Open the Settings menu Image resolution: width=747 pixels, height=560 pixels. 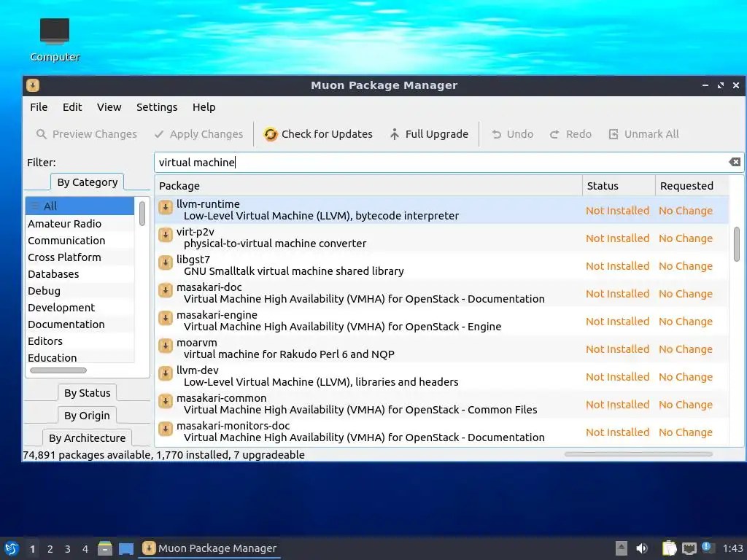coord(157,107)
